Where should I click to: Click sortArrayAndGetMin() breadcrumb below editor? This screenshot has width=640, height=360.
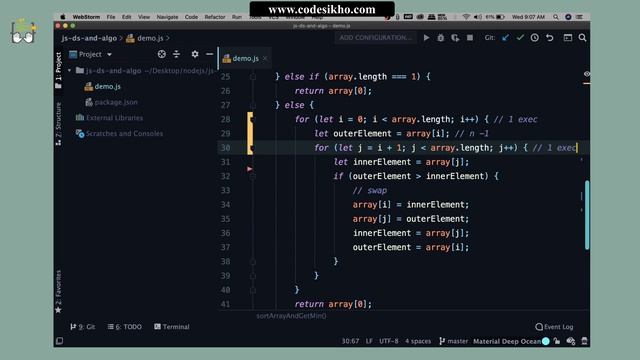291,316
